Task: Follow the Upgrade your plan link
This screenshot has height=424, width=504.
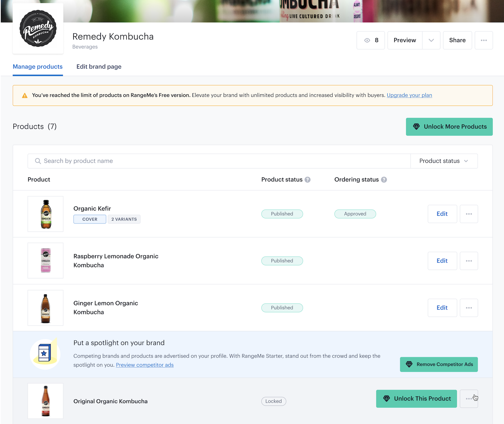Action: (x=409, y=95)
